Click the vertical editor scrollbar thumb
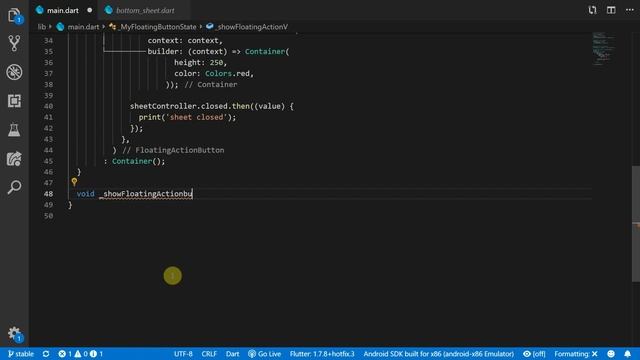640x360 pixels. 636,223
